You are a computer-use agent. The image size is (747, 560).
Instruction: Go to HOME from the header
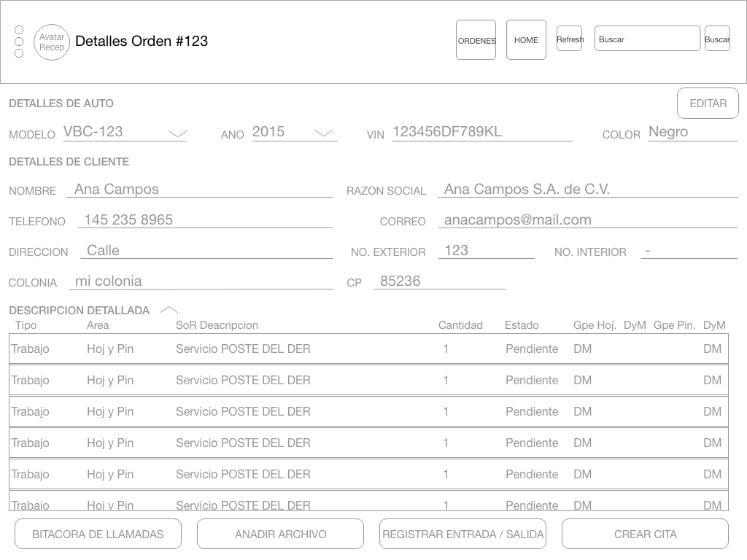(526, 40)
